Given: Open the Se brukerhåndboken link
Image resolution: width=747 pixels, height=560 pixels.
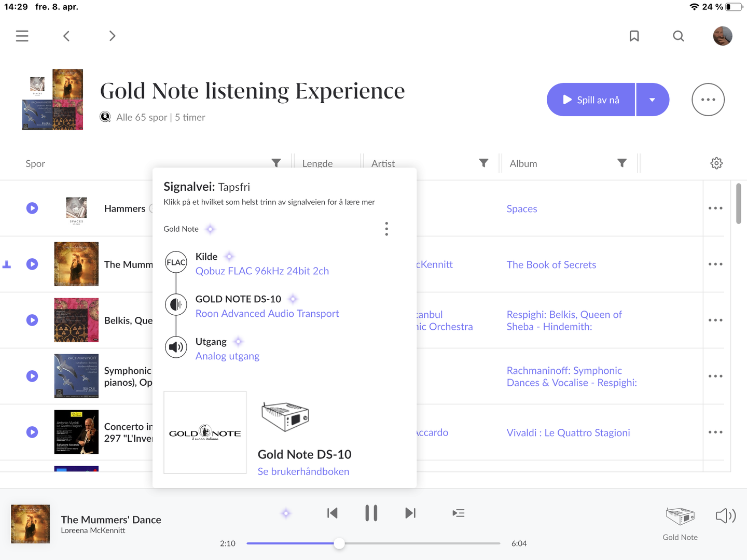Looking at the screenshot, I should (x=303, y=471).
